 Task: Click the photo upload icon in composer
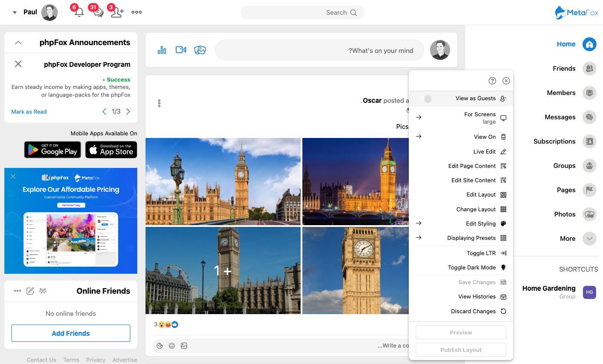[200, 50]
